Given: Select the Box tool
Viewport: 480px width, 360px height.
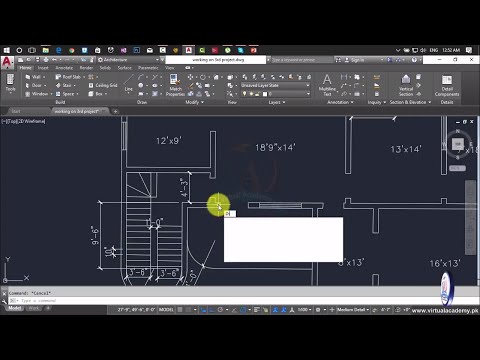Looking at the screenshot, I should 96,94.
